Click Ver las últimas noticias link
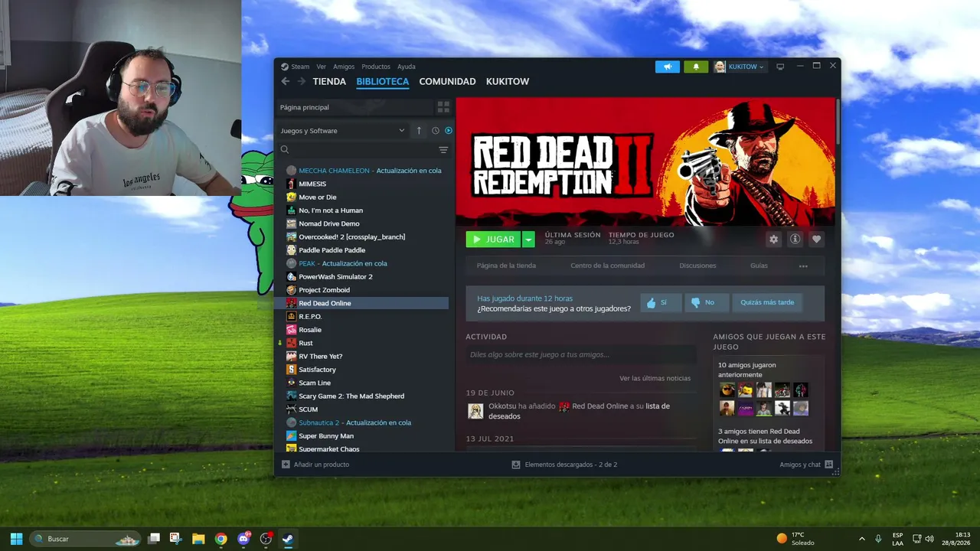980x551 pixels. [x=655, y=378]
